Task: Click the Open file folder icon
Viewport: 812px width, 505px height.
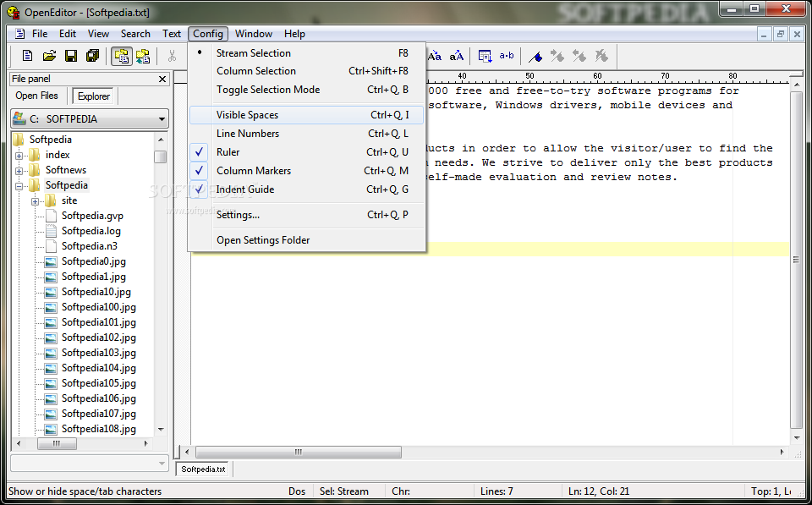Action: pyautogui.click(x=49, y=56)
